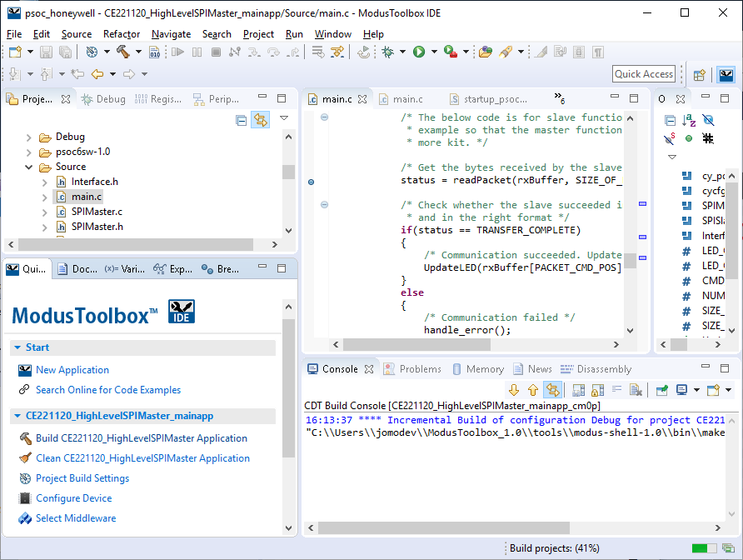Expand the Debug folder in project tree
The image size is (743, 560).
point(29,137)
